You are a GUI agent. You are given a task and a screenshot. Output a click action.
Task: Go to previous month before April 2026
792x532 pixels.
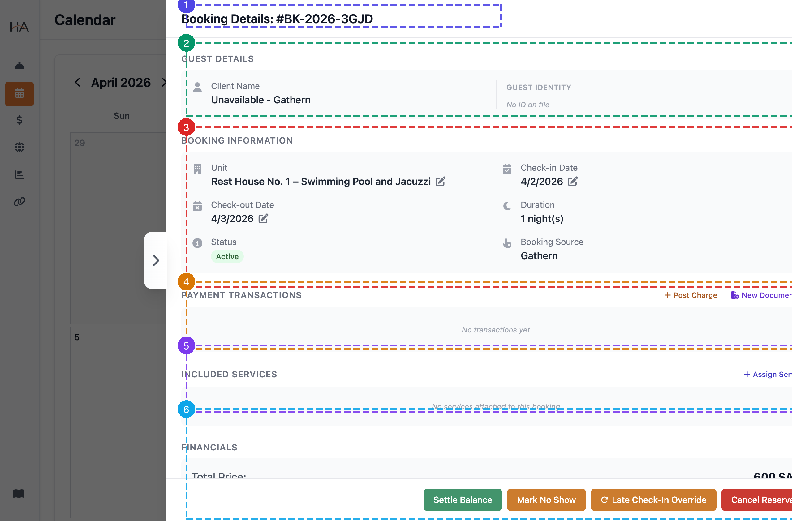coord(78,83)
